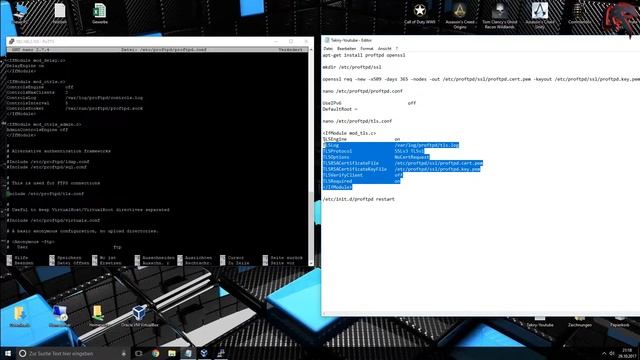
Task: Open Windows Start menu
Action: click(x=8, y=353)
